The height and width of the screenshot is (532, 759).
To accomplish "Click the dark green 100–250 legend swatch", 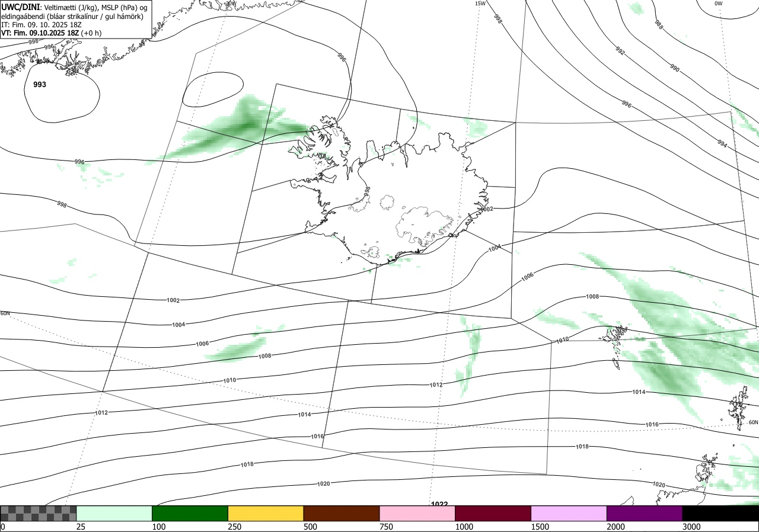I will click(x=190, y=513).
